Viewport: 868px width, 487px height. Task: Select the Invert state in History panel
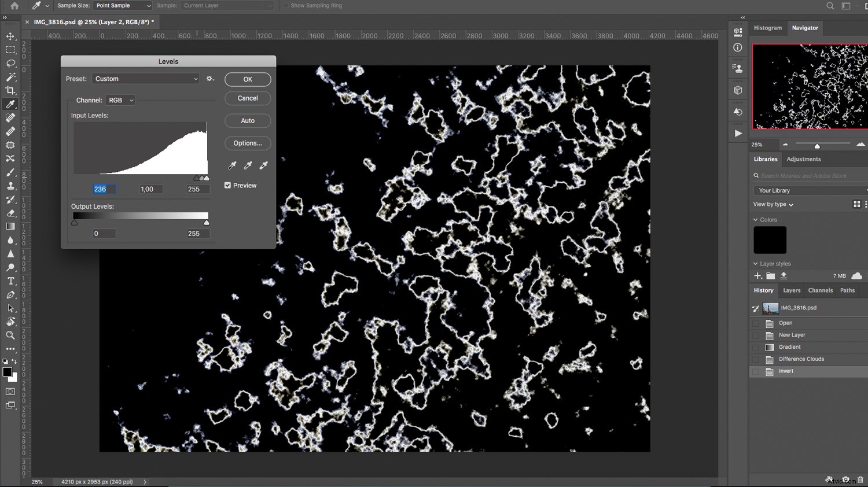point(786,371)
